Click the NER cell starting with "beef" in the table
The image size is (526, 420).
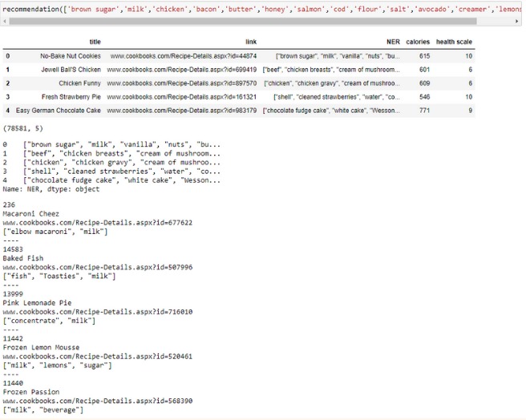pos(331,70)
